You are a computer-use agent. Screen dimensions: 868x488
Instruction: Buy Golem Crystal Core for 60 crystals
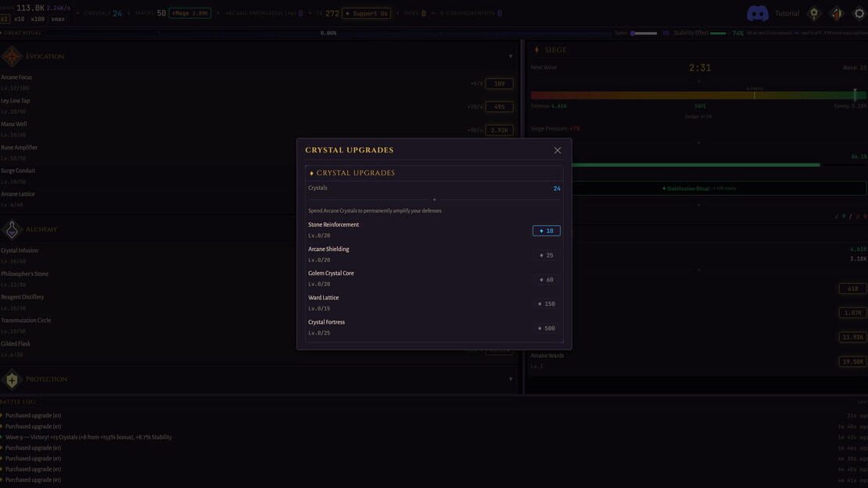(x=547, y=280)
